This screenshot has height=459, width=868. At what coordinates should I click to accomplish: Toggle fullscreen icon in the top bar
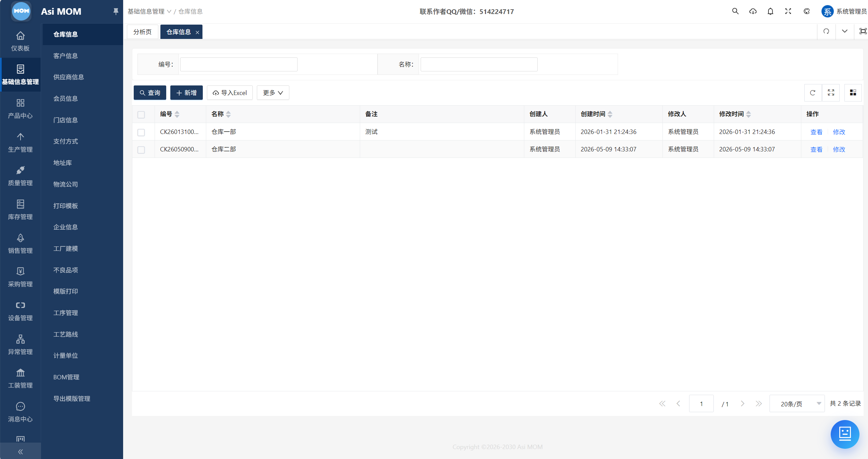tap(788, 11)
